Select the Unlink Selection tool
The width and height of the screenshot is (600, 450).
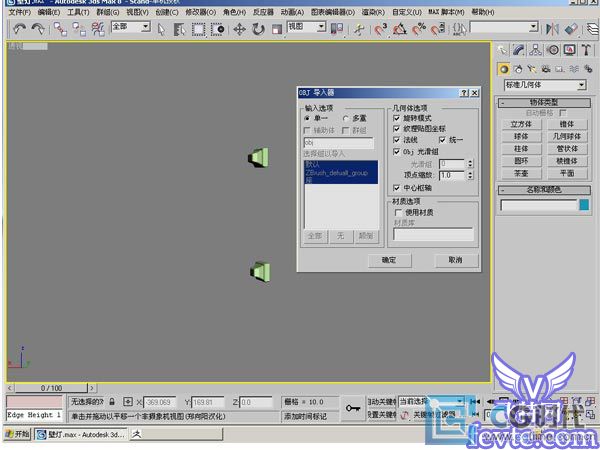click(79, 29)
